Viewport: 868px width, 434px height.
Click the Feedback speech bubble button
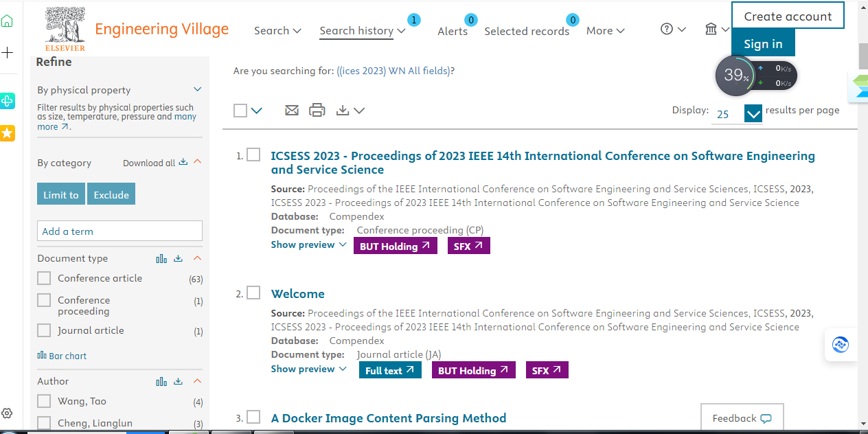pyautogui.click(x=742, y=418)
